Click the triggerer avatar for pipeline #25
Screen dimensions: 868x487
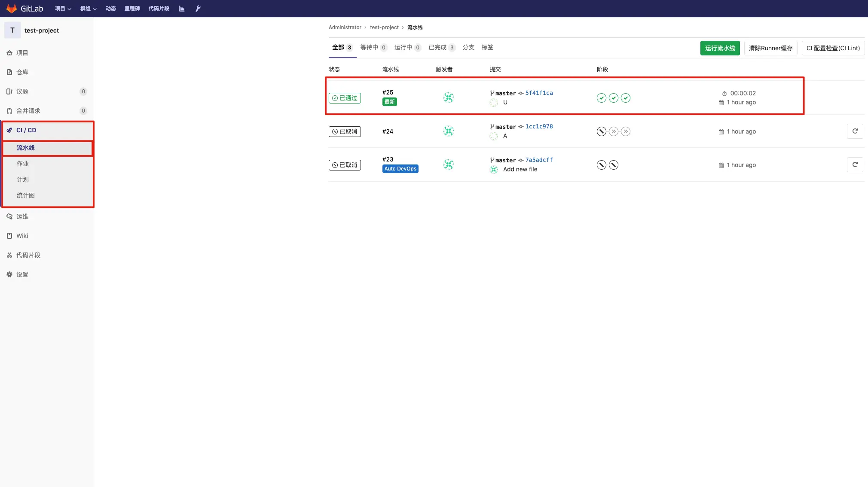coord(448,97)
